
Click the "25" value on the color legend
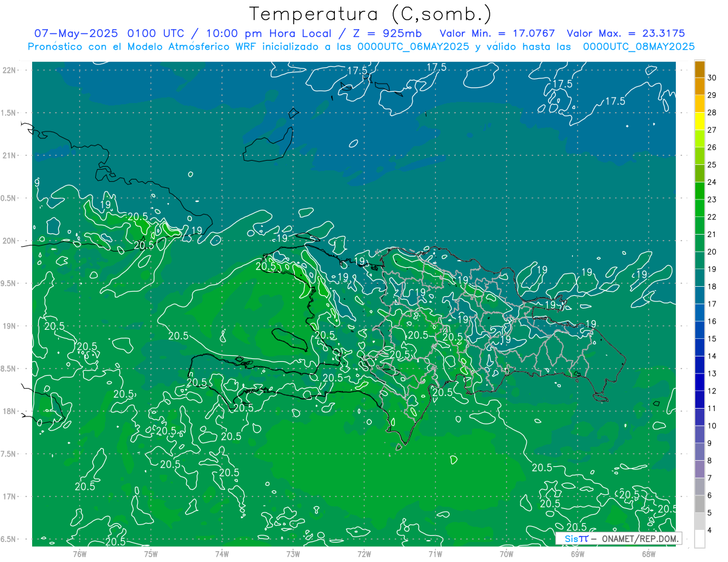tap(712, 165)
